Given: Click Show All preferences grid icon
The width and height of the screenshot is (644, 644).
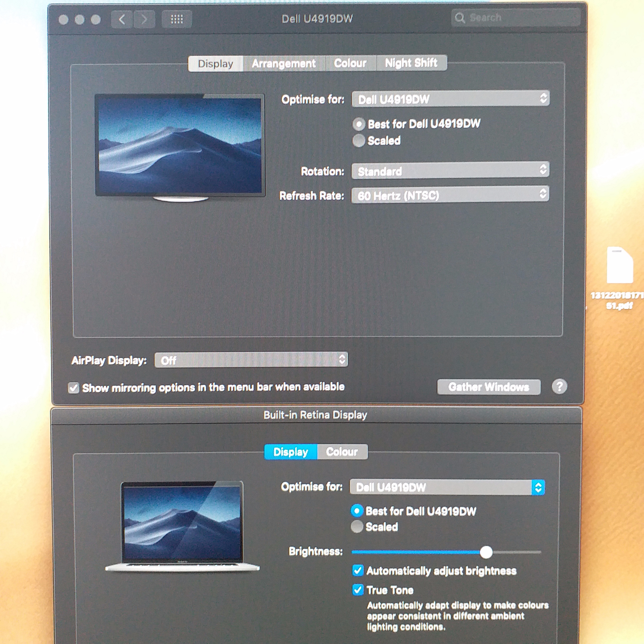Looking at the screenshot, I should tap(177, 19).
